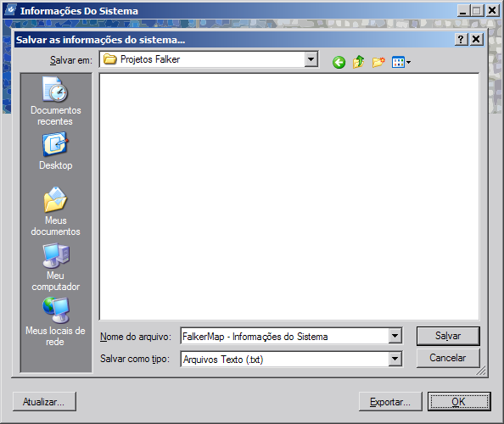Expand the Salvar como tipo dropdown

[395, 359]
